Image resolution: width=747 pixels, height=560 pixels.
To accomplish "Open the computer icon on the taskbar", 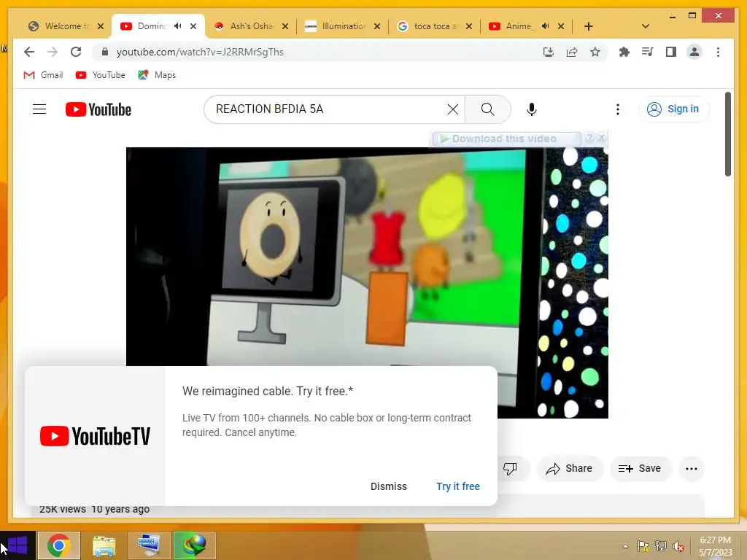I will tap(149, 545).
